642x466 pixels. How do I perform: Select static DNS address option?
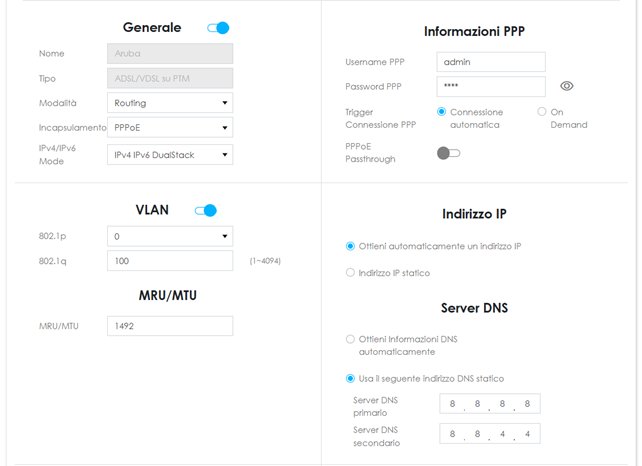(350, 378)
